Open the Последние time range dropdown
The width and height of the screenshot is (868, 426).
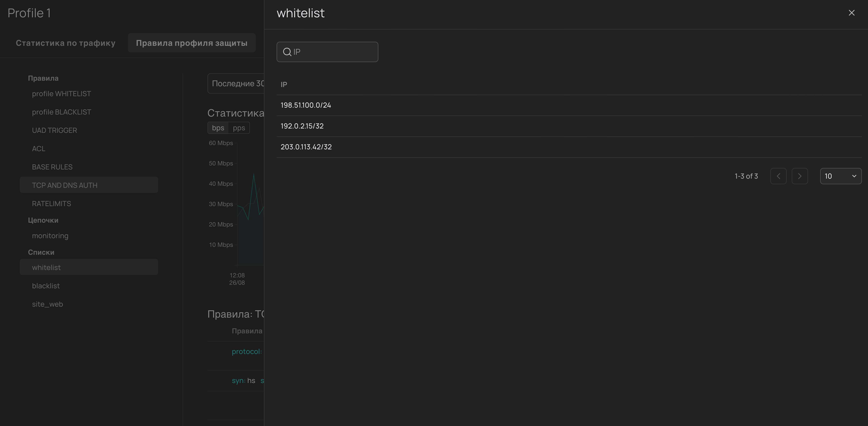(x=236, y=84)
